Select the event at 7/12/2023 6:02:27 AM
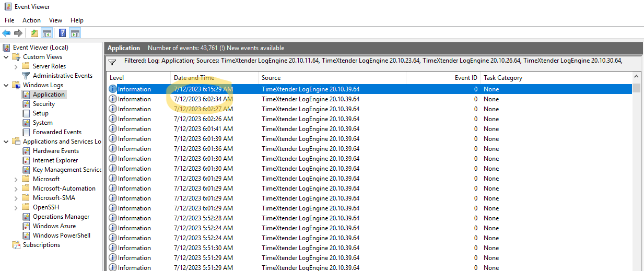644x271 pixels. point(369,109)
